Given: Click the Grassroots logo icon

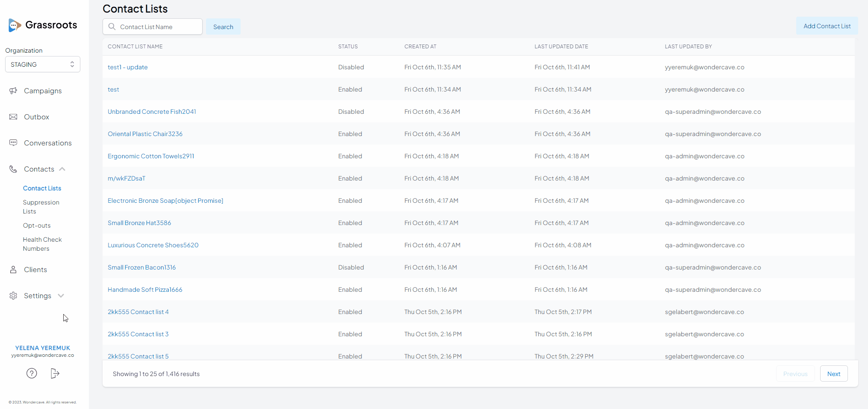Looking at the screenshot, I should pos(15,25).
